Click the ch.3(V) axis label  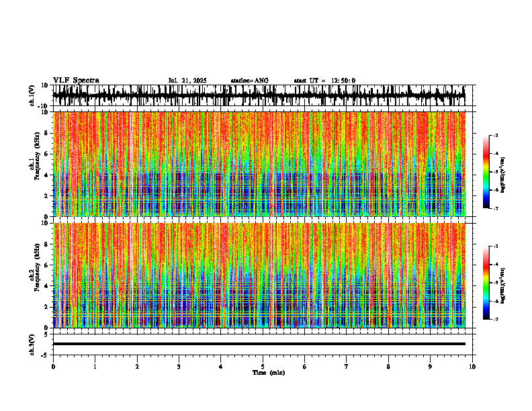tap(32, 345)
